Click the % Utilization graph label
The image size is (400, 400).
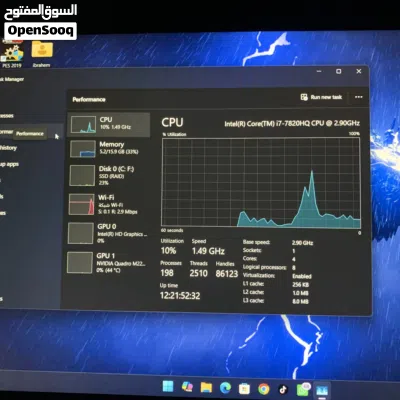pos(174,134)
